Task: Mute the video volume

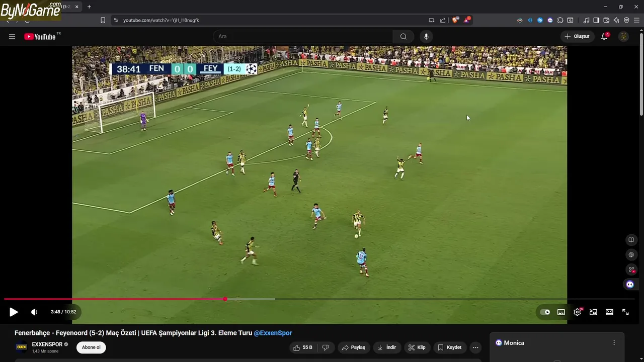Action: [34, 312]
